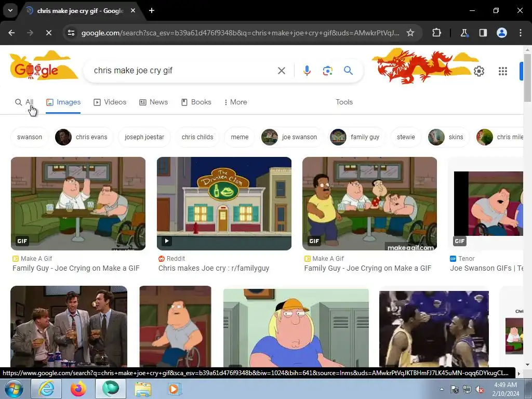
Task: Switch to All results tab
Action: 24,102
